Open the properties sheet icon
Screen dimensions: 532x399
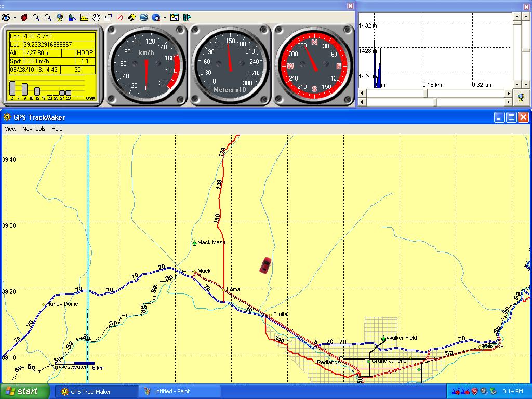pyautogui.click(x=108, y=17)
